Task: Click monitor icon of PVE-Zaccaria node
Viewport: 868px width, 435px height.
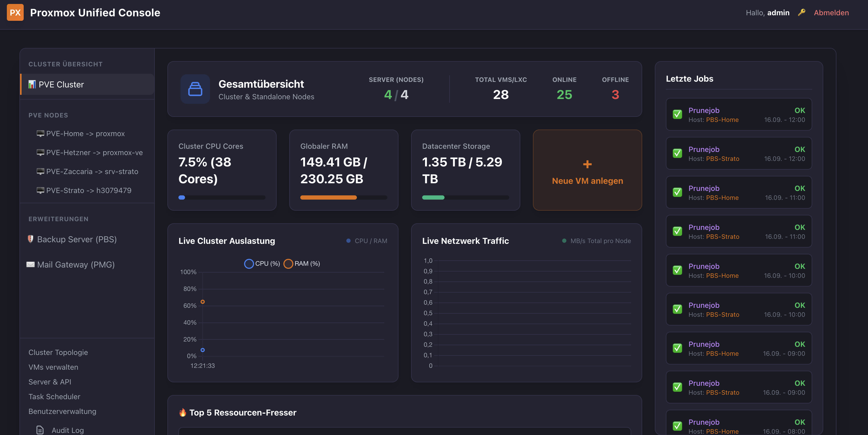Action: (x=41, y=171)
